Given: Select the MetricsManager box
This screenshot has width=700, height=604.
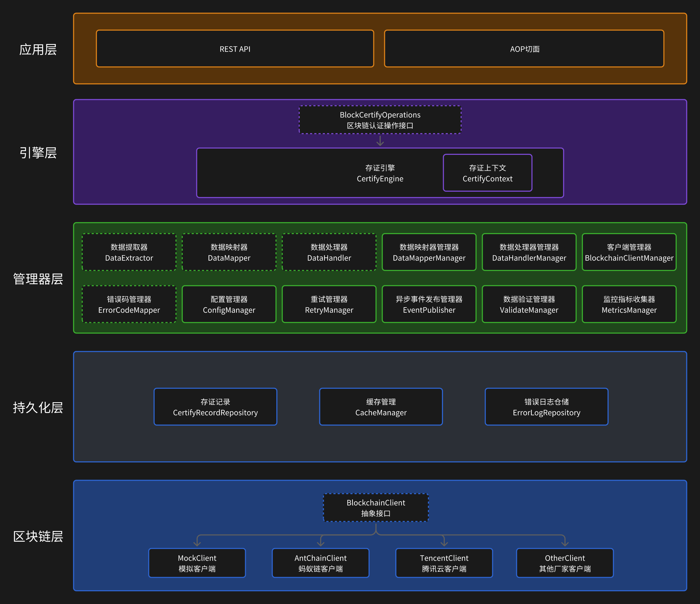Looking at the screenshot, I should click(629, 304).
